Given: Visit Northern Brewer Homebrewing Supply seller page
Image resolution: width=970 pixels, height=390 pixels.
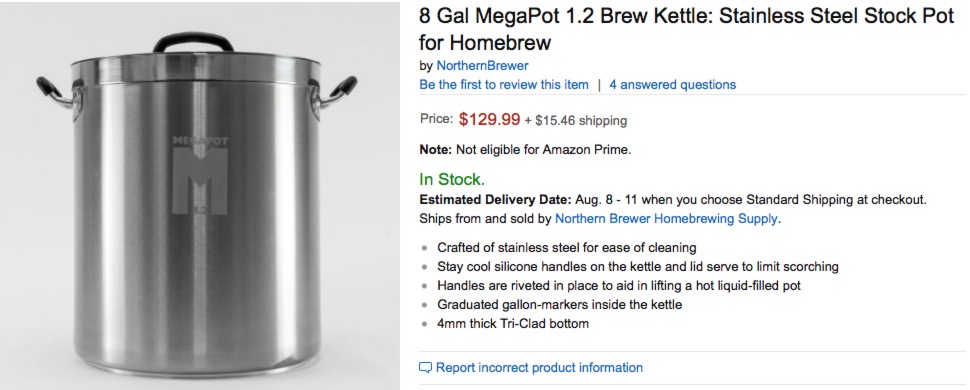Looking at the screenshot, I should [666, 219].
